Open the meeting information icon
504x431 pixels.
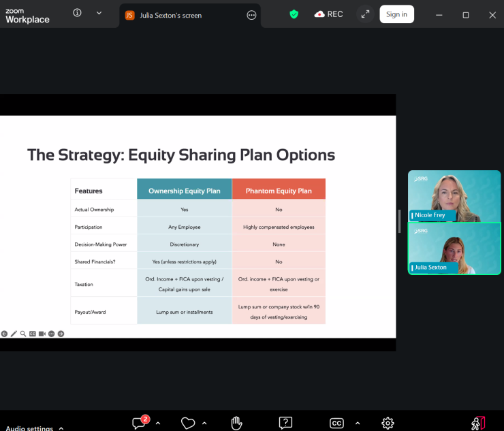[x=77, y=13]
